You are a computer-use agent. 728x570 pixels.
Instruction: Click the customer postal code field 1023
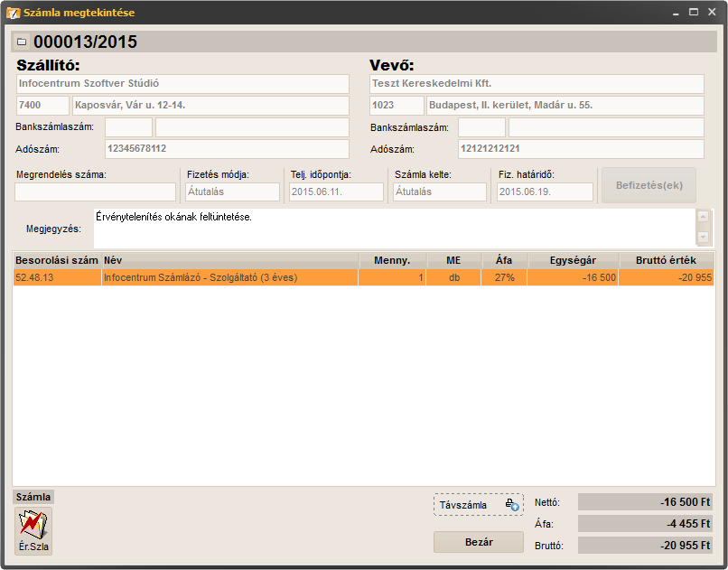pyautogui.click(x=397, y=106)
